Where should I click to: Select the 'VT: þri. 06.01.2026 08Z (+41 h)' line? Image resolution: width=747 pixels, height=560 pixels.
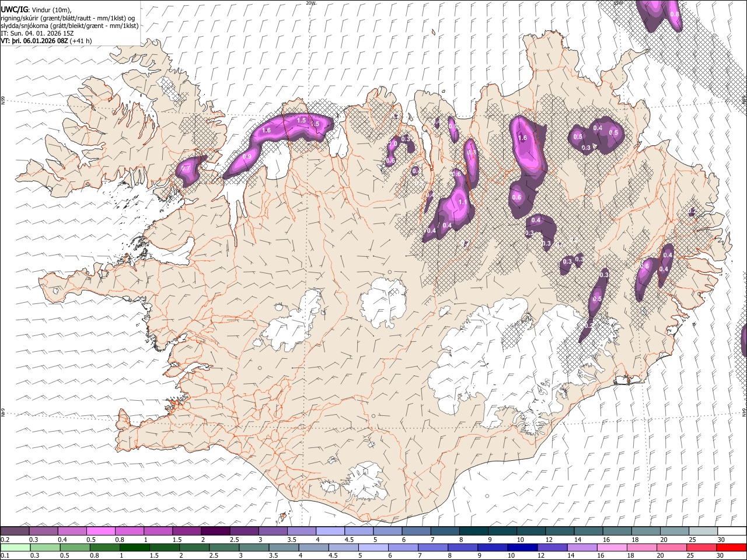pyautogui.click(x=47, y=41)
